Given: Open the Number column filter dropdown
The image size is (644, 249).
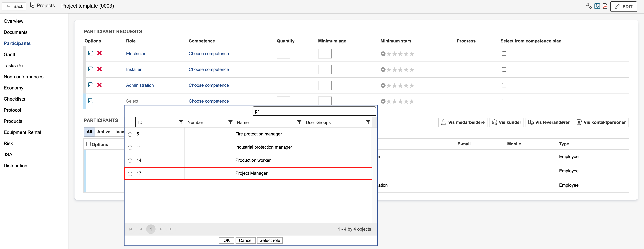Looking at the screenshot, I should click(x=230, y=122).
